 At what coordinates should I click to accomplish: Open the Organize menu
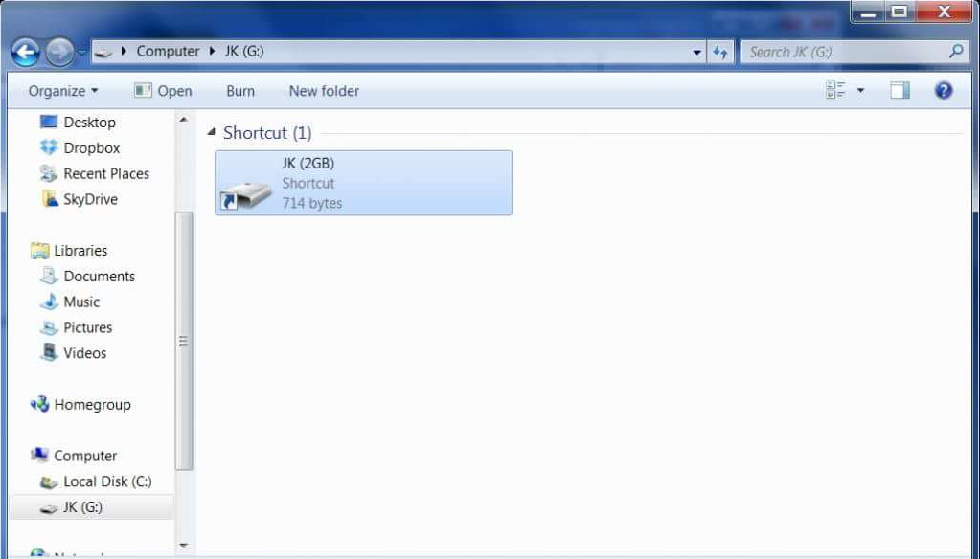[x=63, y=91]
